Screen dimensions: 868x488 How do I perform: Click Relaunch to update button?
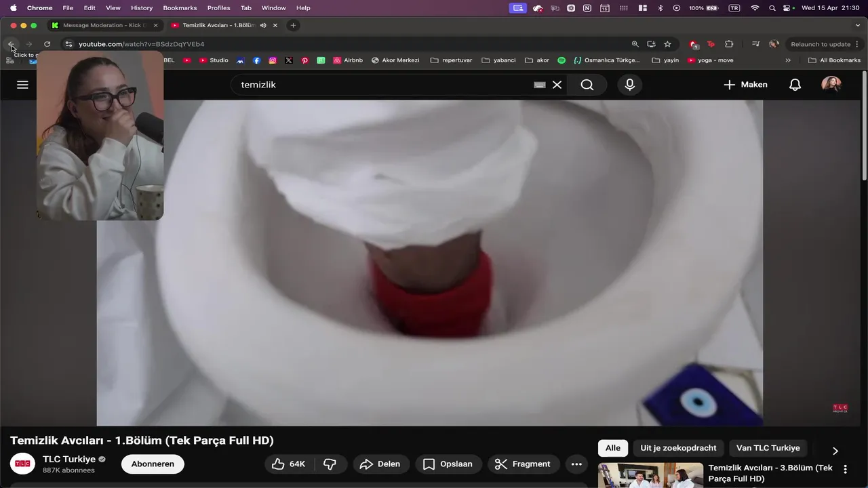821,44
